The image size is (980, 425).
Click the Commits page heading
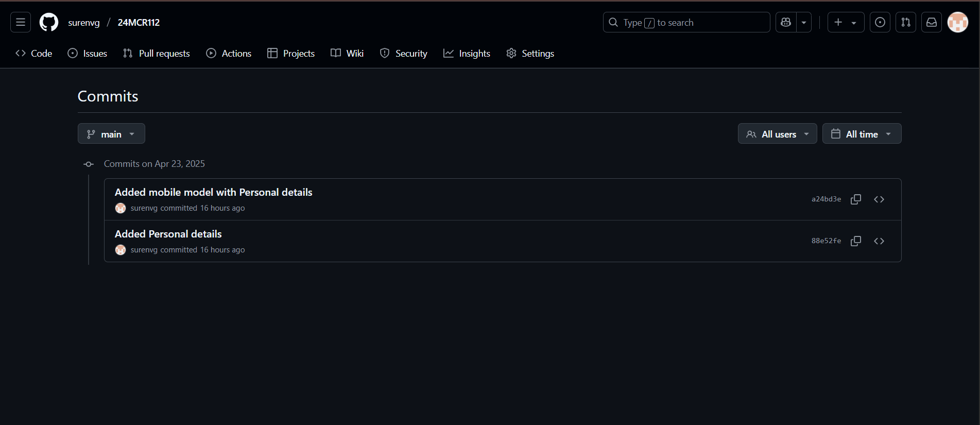click(108, 96)
